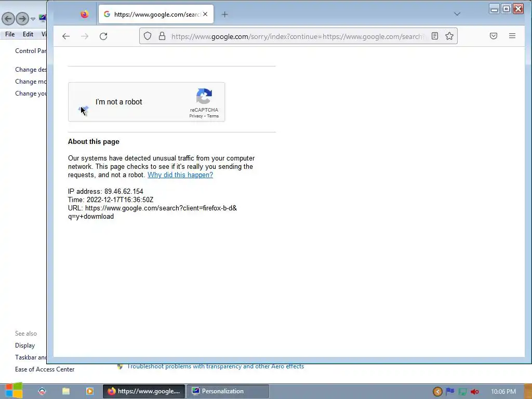Viewport: 532px width, 399px height.
Task: Click the reCAPTCHA logo
Action: coord(204,96)
